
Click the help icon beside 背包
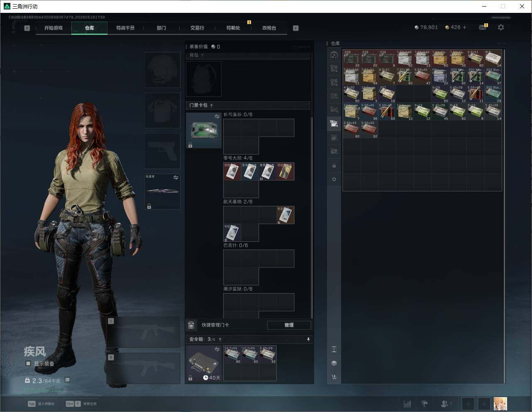[x=202, y=55]
